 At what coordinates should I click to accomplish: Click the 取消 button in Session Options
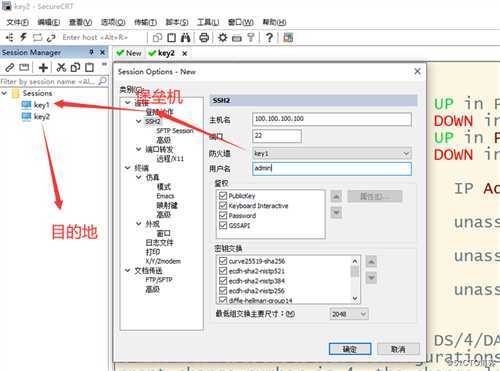398,349
